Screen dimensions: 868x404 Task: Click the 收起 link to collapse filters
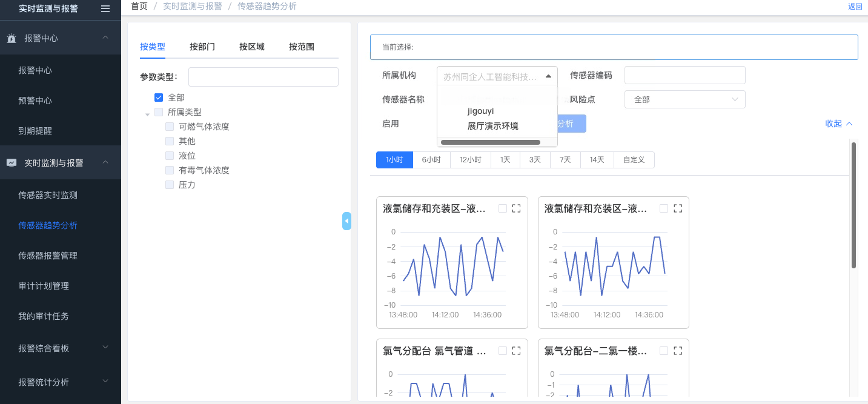(838, 124)
